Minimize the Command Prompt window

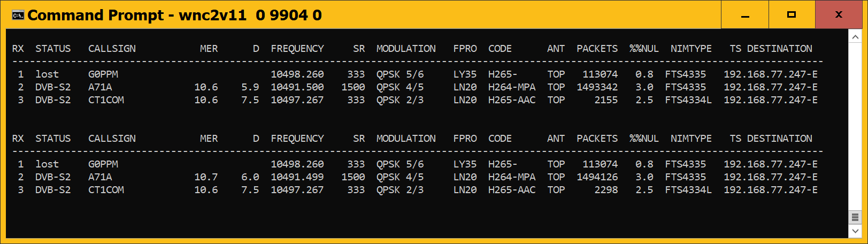click(745, 15)
